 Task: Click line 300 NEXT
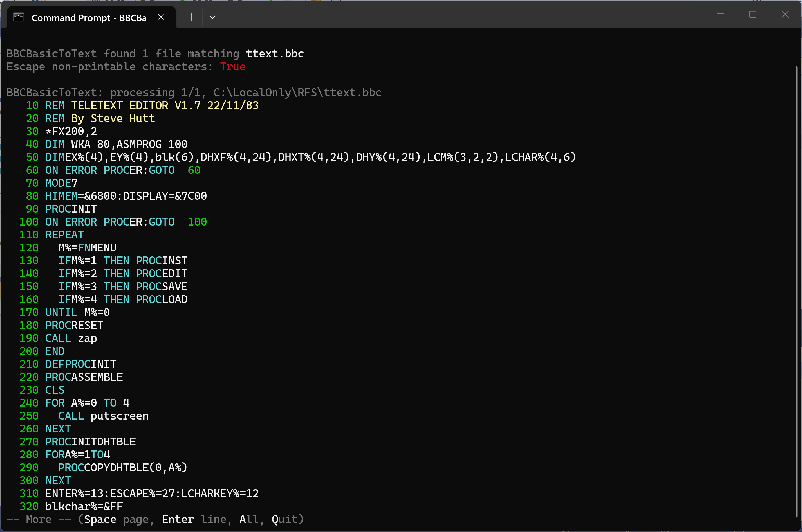[45, 480]
